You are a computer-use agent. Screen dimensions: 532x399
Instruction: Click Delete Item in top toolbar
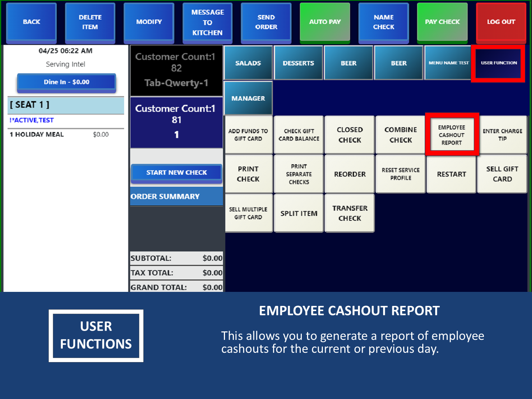click(90, 22)
